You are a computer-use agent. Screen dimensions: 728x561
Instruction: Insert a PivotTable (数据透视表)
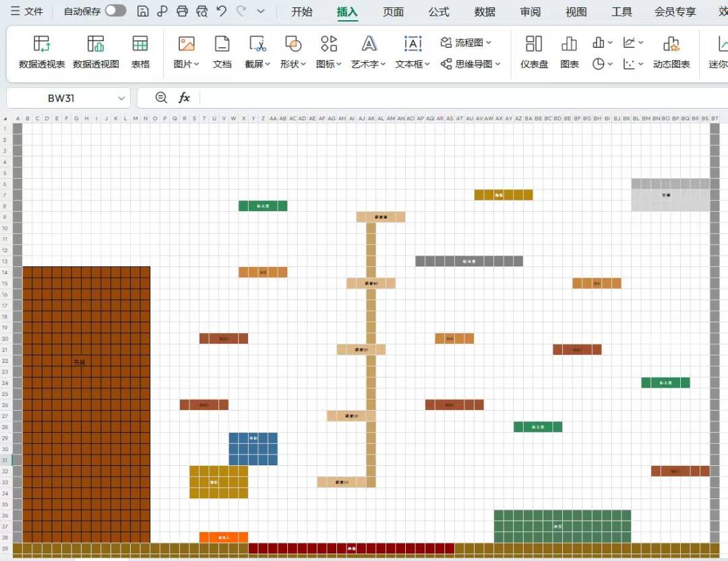(x=42, y=52)
